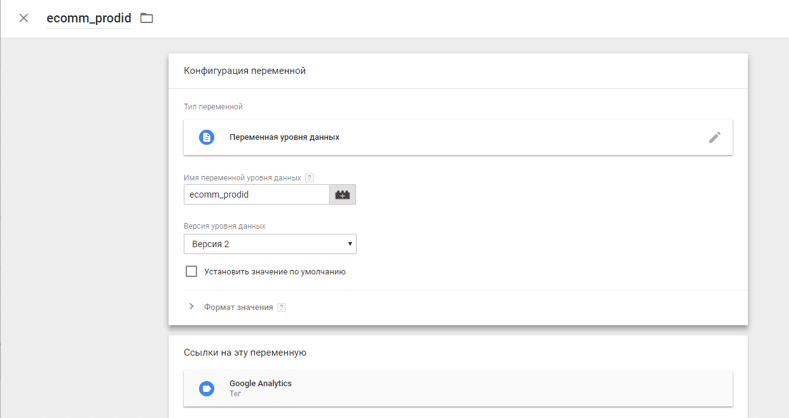Enable 'Установить значение по умолчанию' checkbox
Screen dimensions: 789x418
tap(191, 272)
